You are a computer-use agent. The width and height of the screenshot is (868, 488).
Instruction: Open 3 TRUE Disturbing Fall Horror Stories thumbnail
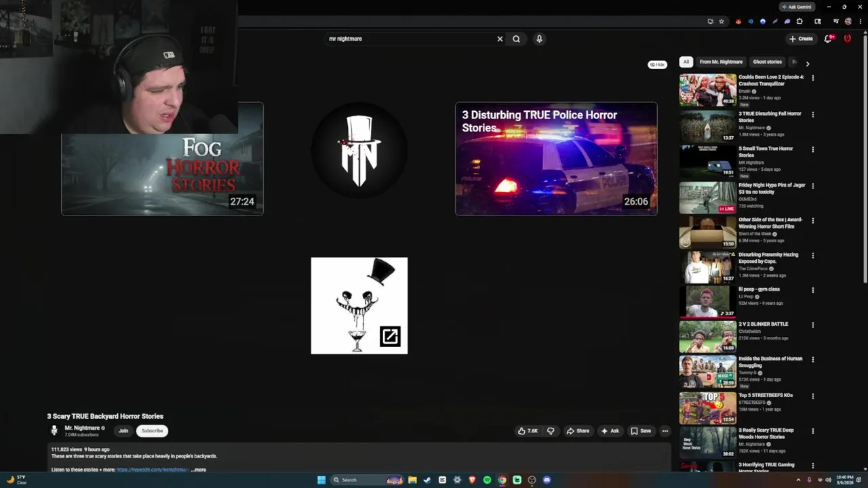click(x=707, y=126)
